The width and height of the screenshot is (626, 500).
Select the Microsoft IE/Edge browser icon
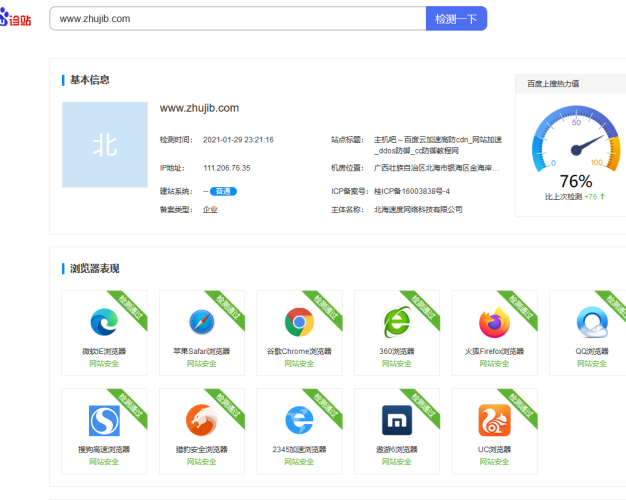pos(104,322)
